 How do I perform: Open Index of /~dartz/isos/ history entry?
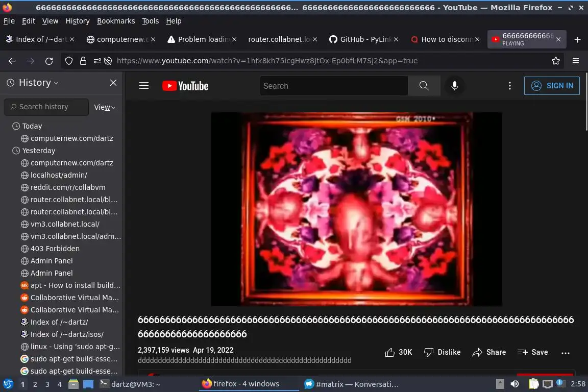coord(67,334)
